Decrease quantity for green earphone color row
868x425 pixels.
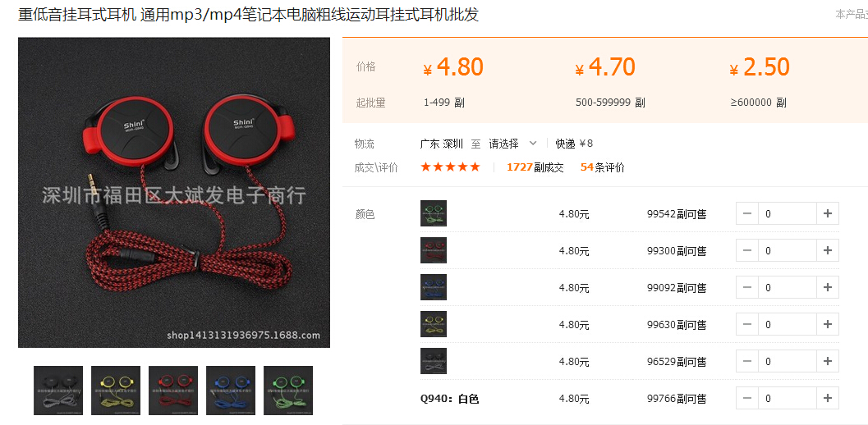[747, 213]
